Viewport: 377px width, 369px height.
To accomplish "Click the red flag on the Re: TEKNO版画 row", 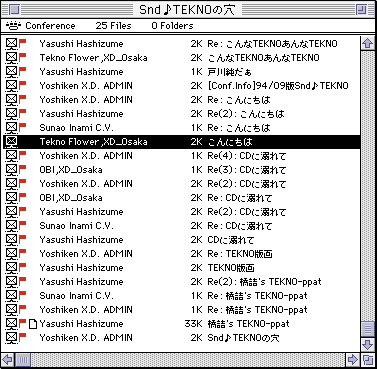I will (22, 253).
